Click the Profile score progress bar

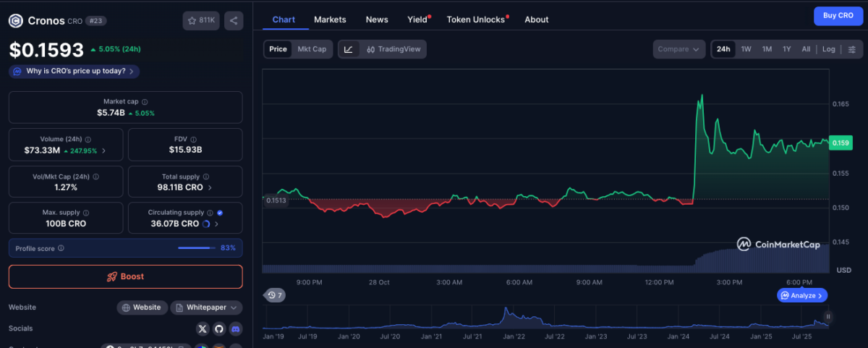pos(196,248)
